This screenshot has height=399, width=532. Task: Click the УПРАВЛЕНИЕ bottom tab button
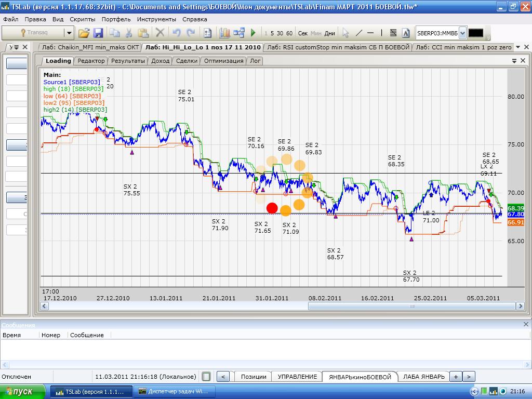pyautogui.click(x=297, y=377)
